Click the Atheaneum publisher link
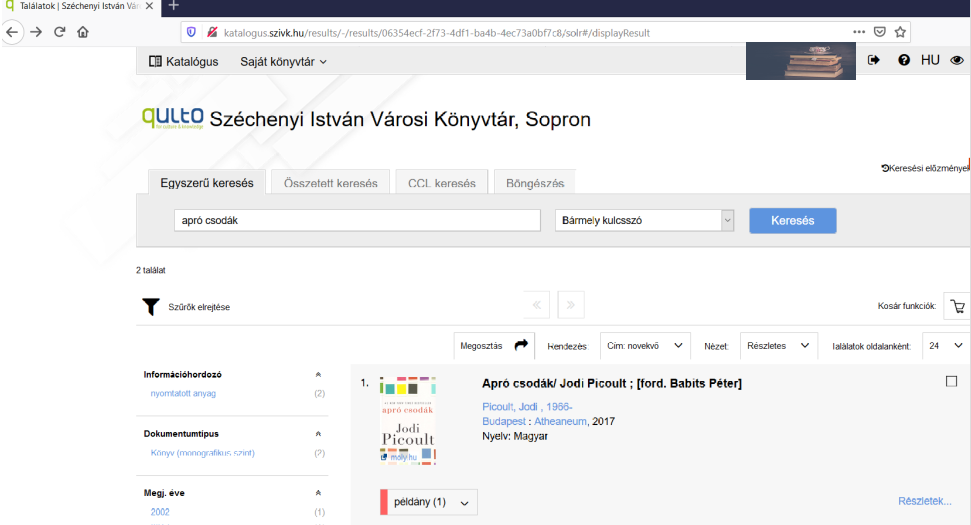This screenshot has width=971, height=525. pyautogui.click(x=560, y=422)
